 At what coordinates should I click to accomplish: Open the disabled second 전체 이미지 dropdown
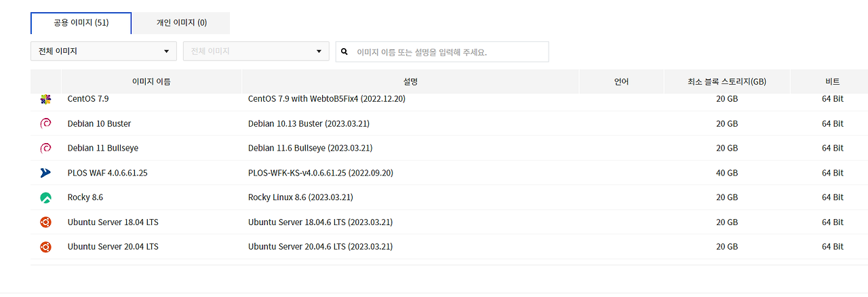256,51
